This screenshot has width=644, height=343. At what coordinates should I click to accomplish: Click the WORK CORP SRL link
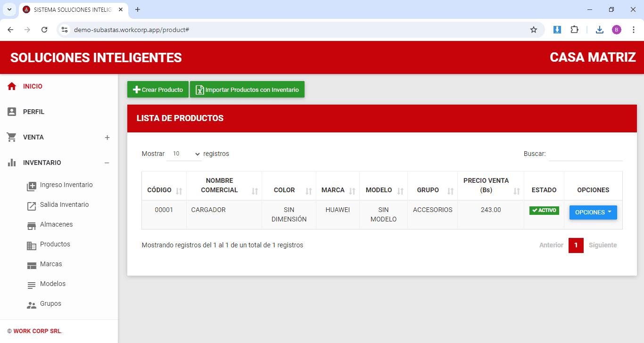click(37, 331)
